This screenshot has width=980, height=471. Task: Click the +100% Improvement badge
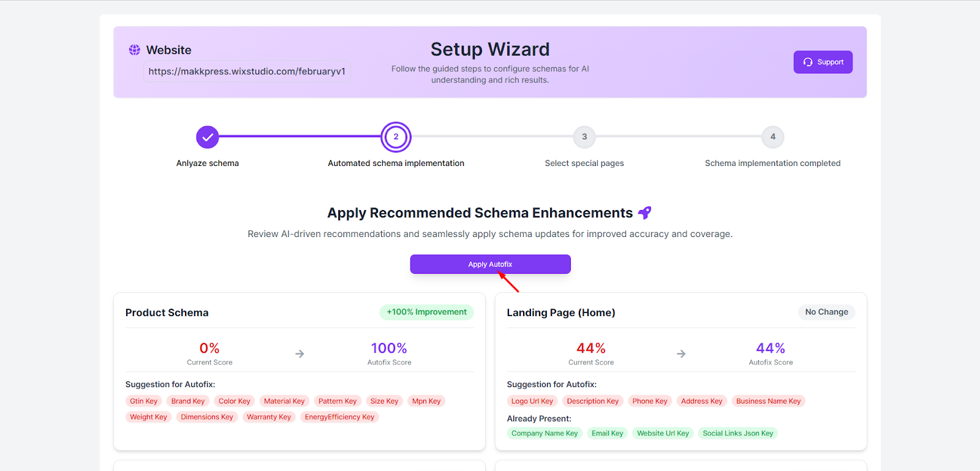click(x=426, y=312)
